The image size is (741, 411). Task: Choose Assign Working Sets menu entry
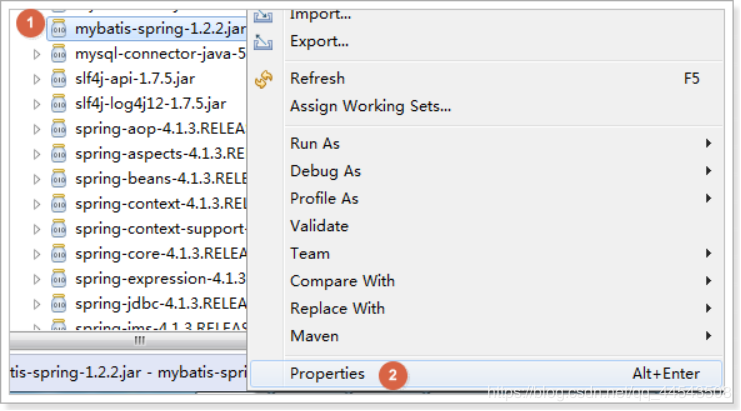coord(370,106)
